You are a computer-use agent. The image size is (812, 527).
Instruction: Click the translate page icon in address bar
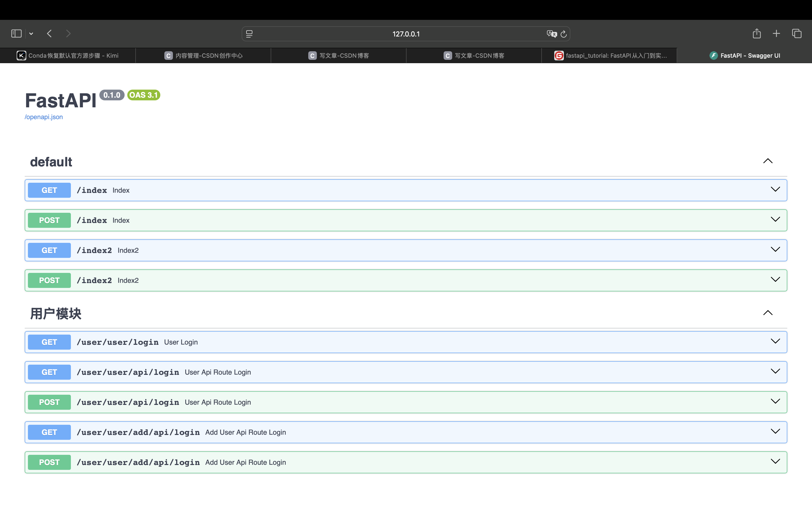(x=551, y=34)
